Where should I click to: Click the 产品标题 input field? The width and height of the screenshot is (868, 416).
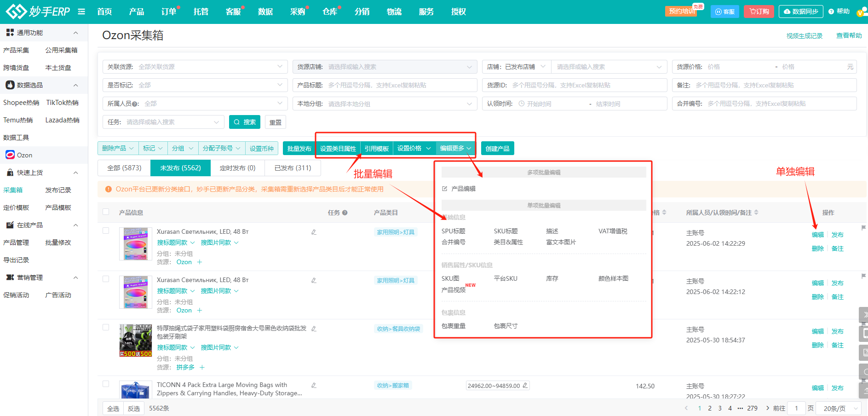tap(385, 85)
